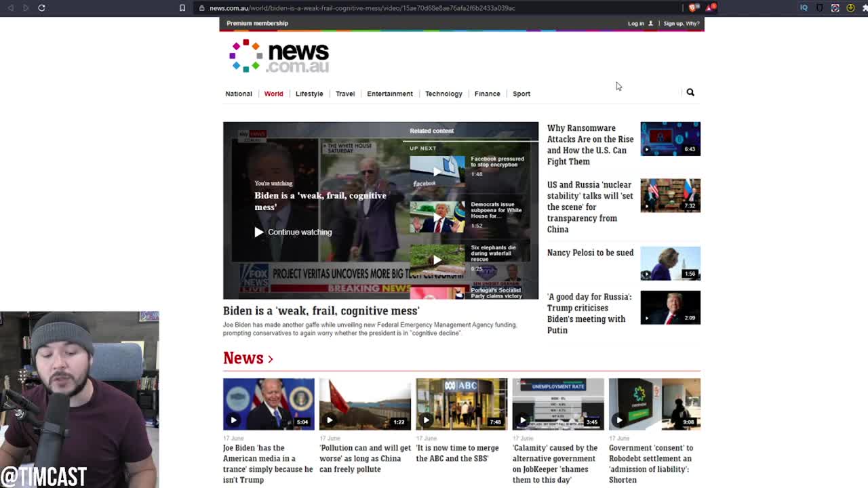Click the news.com.au logo
The image size is (868, 488).
pos(279,56)
